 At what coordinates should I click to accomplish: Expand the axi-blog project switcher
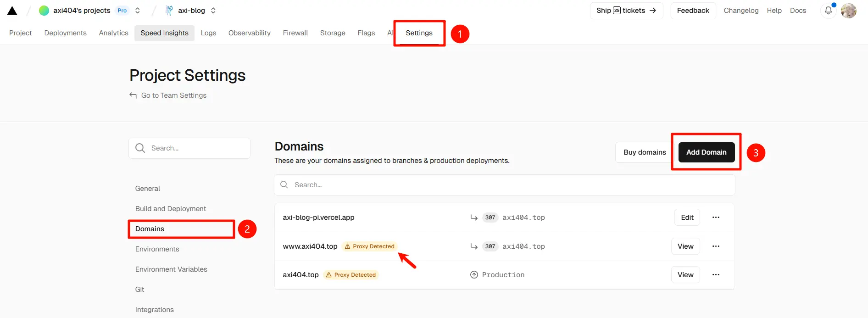pyautogui.click(x=213, y=11)
